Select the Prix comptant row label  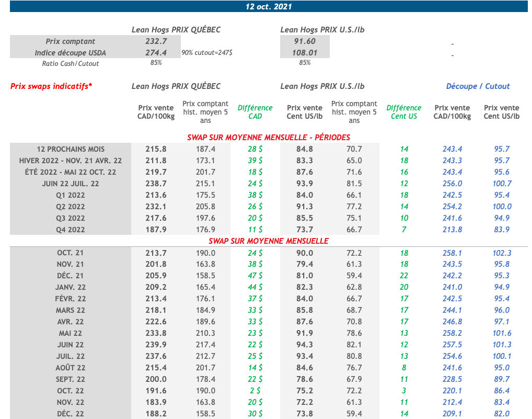pyautogui.click(x=70, y=41)
